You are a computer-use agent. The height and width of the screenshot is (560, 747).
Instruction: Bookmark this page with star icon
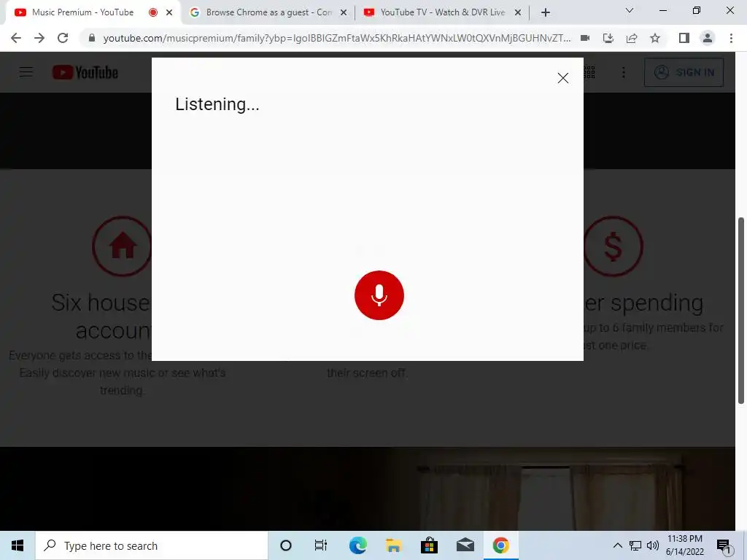(655, 38)
